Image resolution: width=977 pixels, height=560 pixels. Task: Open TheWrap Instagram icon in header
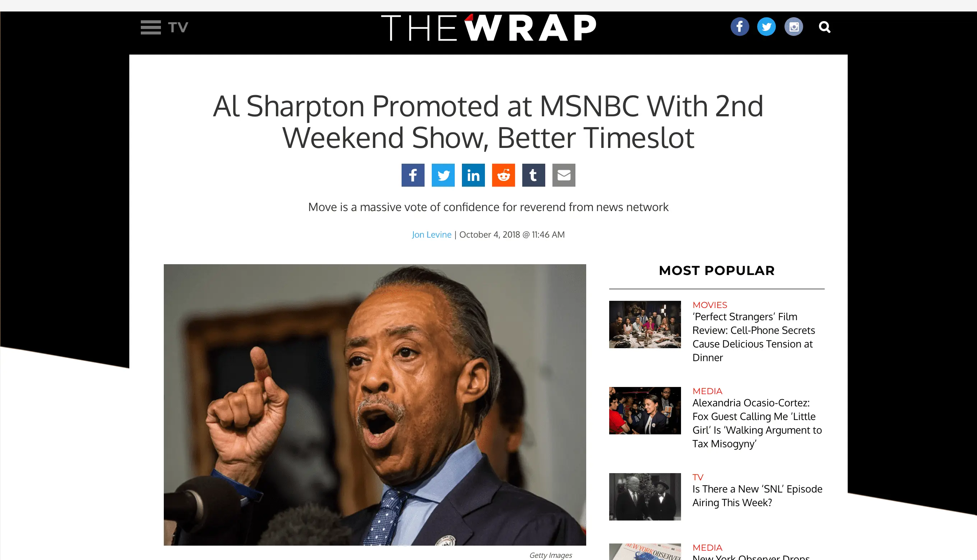(x=793, y=27)
